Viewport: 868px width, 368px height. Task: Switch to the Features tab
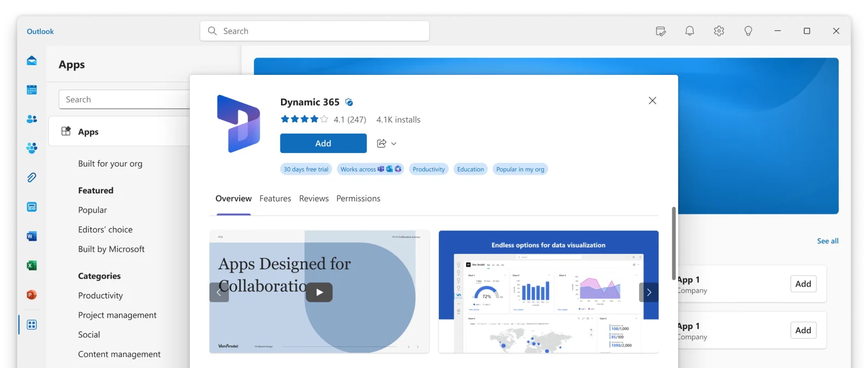coord(275,199)
